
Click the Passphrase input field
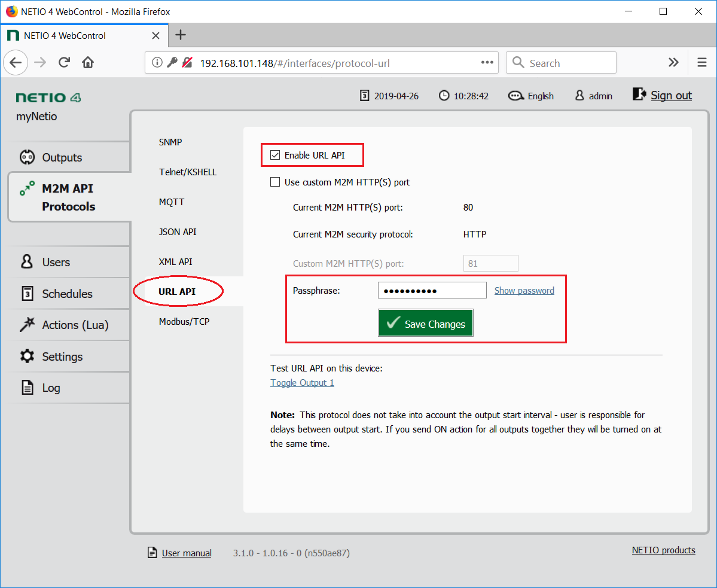click(432, 290)
